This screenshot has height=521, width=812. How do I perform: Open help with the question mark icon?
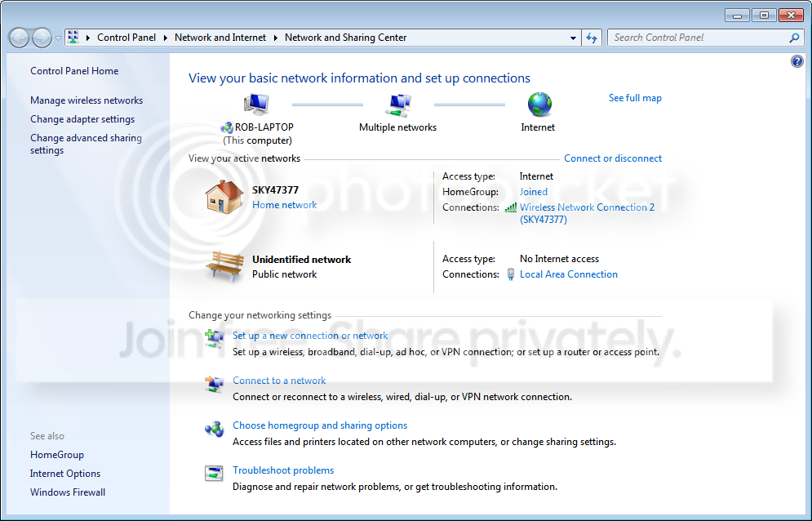point(797,62)
